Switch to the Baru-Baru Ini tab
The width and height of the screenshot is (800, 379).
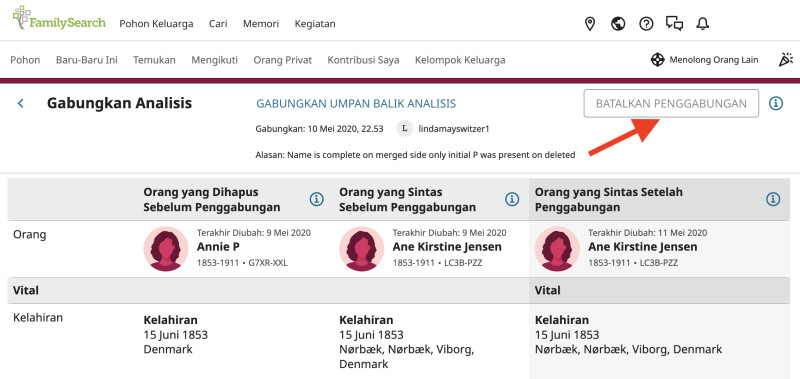pyautogui.click(x=87, y=60)
